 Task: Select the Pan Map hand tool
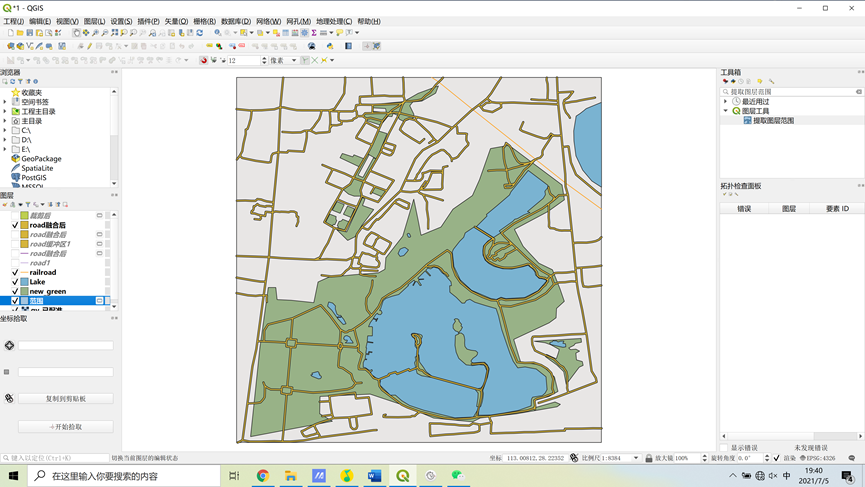[76, 33]
